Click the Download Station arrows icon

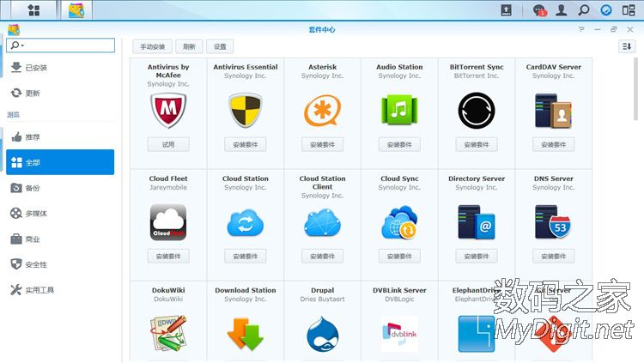click(x=246, y=334)
